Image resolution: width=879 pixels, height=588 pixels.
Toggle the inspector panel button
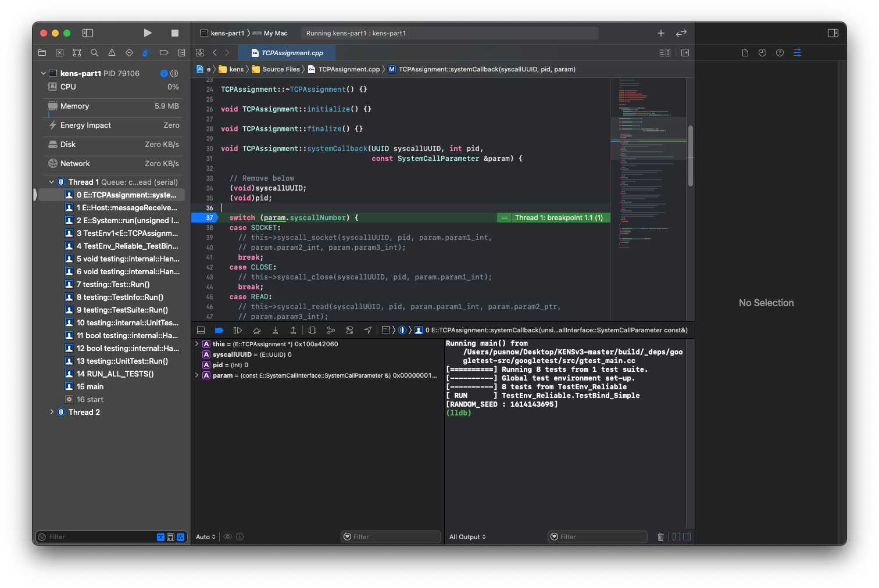[833, 33]
